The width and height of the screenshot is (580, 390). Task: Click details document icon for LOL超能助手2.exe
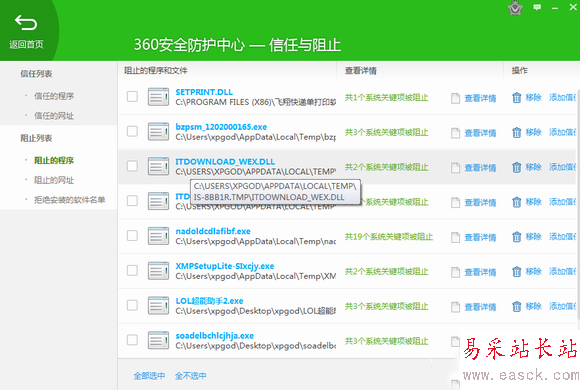click(455, 307)
